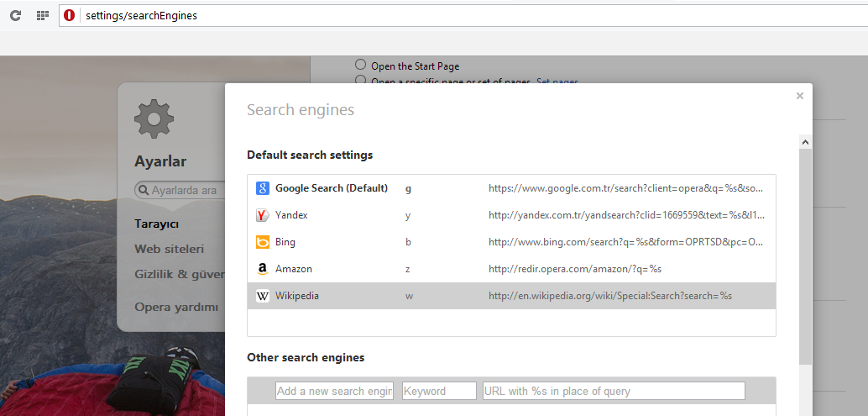Image resolution: width=868 pixels, height=416 pixels.
Task: Click the Bing keyword 'b'
Action: [x=408, y=242]
